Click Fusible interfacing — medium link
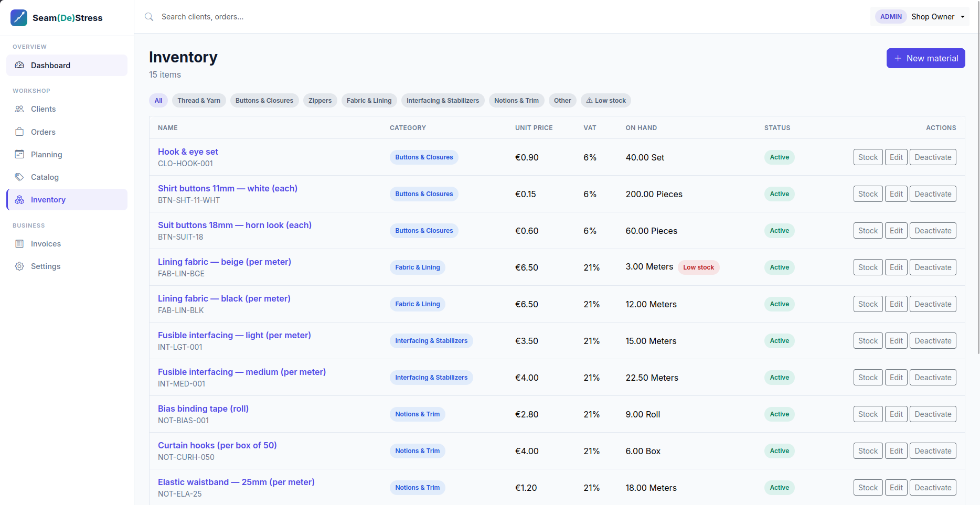 [242, 372]
